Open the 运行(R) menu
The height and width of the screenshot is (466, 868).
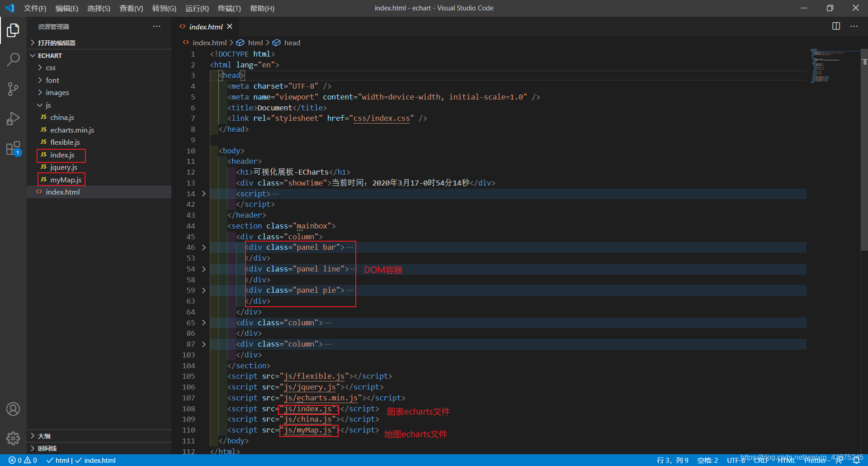197,8
